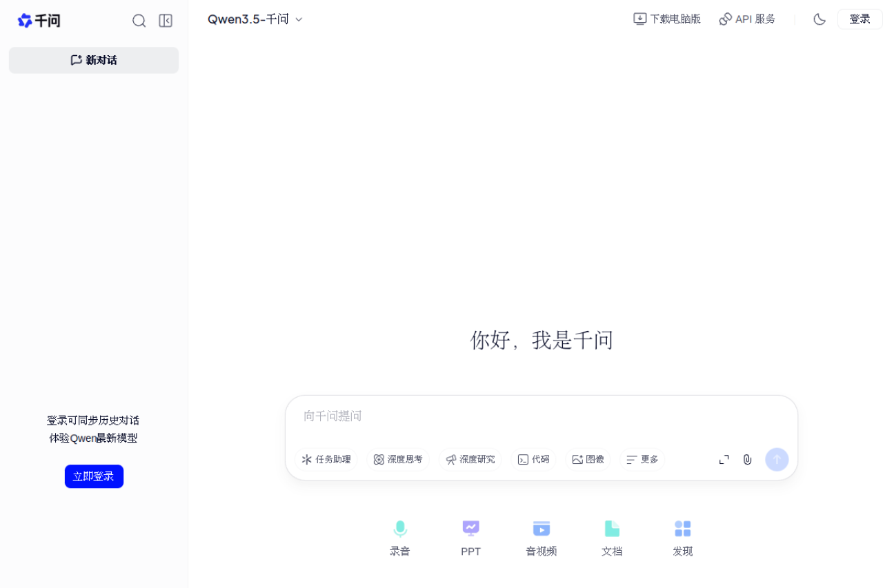Collapse the sidebar panel
This screenshot has height=588, width=883.
[x=166, y=21]
